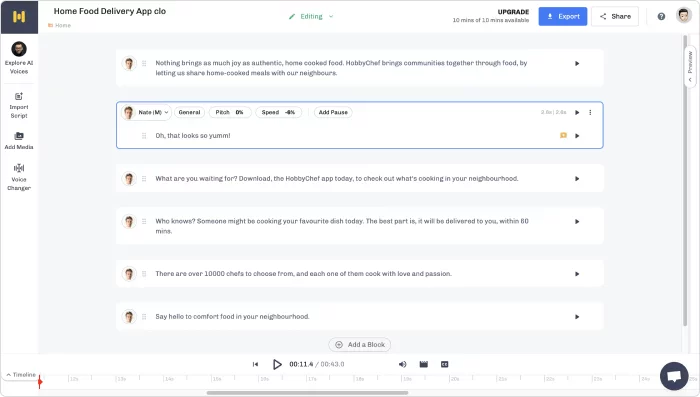Click drag handle of 'What are you waiting' block
This screenshot has width=700, height=397.
click(x=144, y=179)
